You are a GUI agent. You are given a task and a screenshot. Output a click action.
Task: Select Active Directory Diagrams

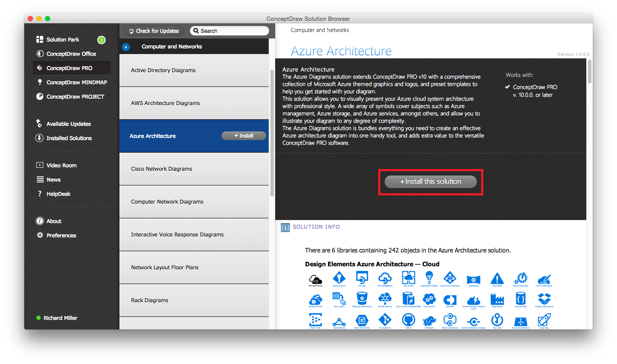194,70
